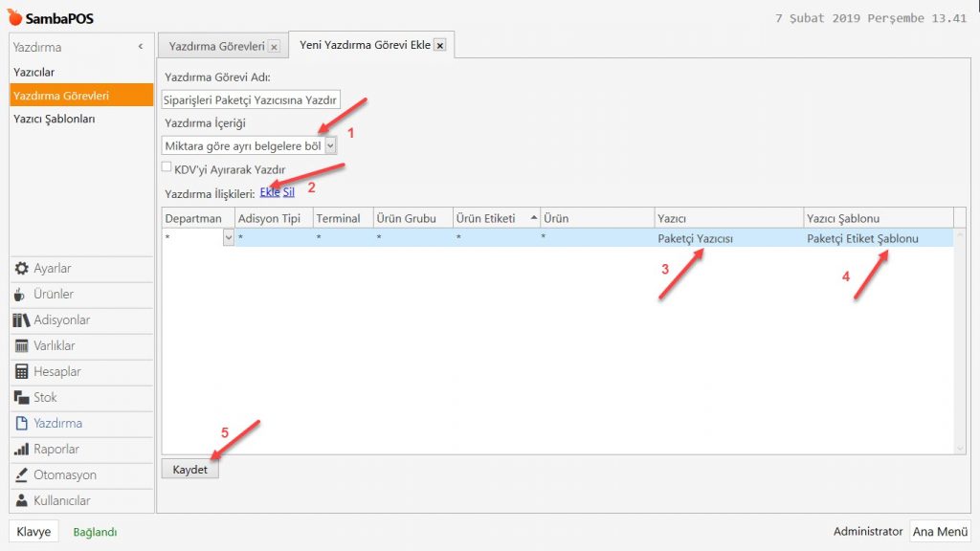The image size is (980, 551).
Task: Expand Yazdırma İçeriği dropdown
Action: (331, 145)
